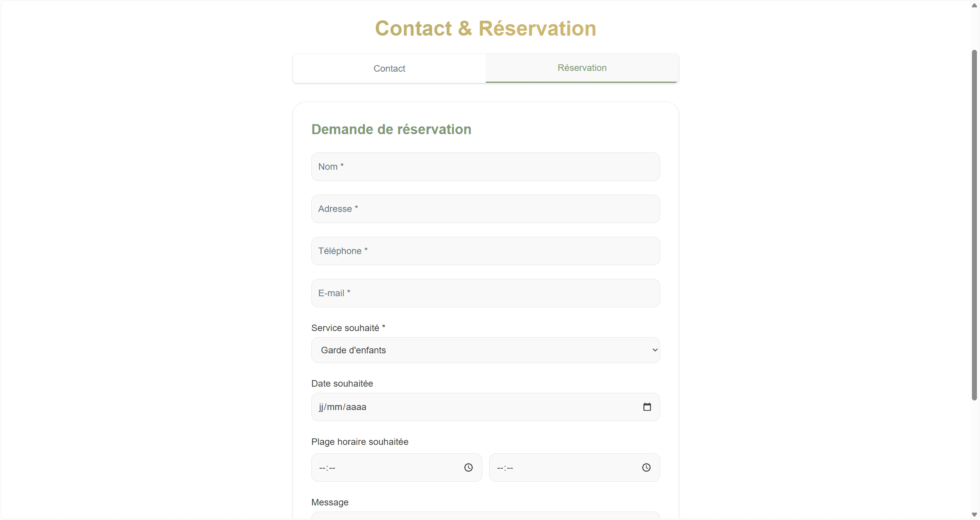The height and width of the screenshot is (520, 980).
Task: Open the calendar picker icon
Action: pos(647,407)
